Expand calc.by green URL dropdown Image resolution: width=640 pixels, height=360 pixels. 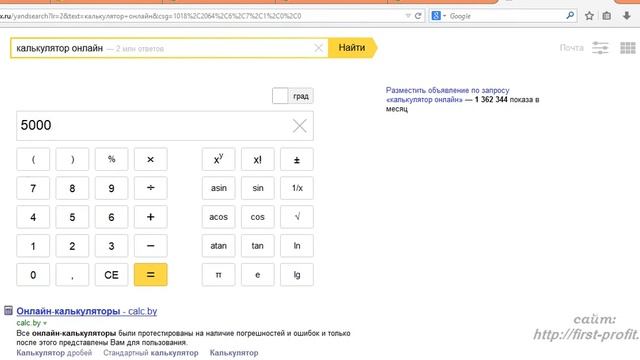pyautogui.click(x=45, y=323)
